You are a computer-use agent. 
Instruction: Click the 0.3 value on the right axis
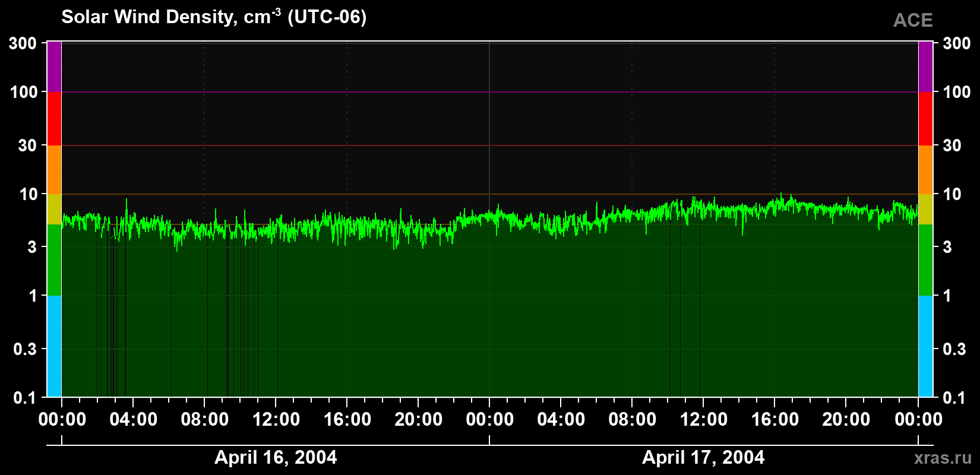pyautogui.click(x=954, y=349)
